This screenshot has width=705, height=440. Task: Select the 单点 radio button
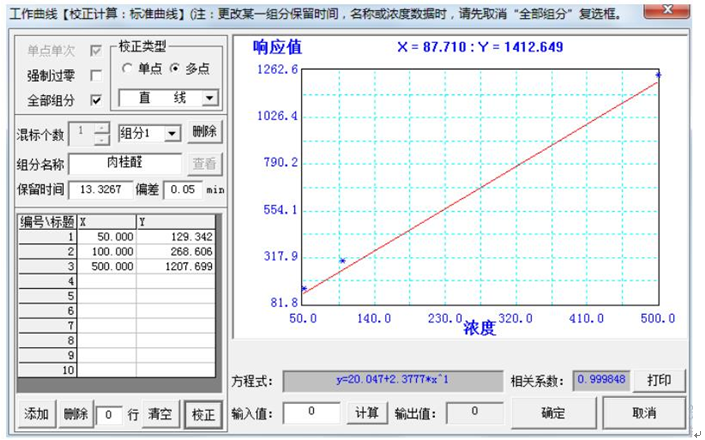pos(127,67)
